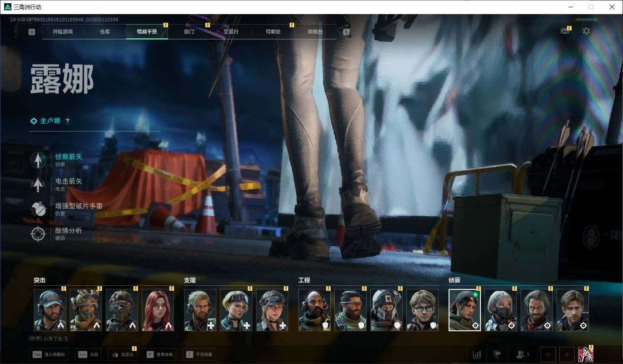Open the mail envelope icon

(565, 31)
